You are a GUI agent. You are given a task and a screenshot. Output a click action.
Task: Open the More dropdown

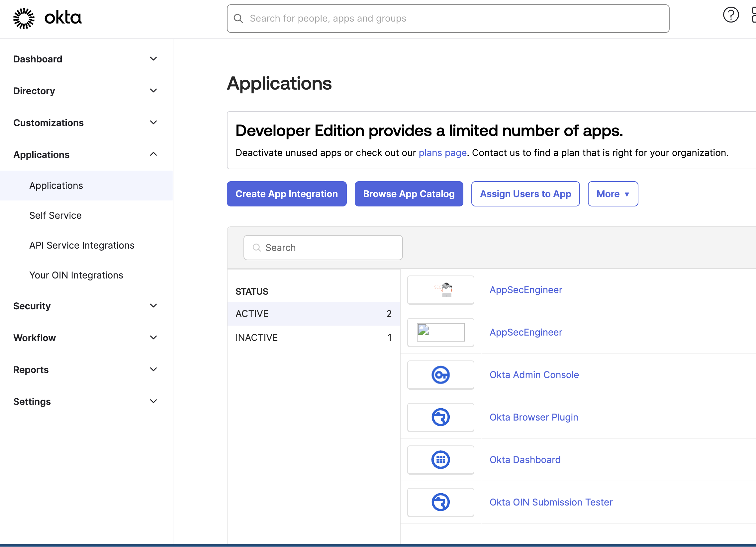[613, 194]
